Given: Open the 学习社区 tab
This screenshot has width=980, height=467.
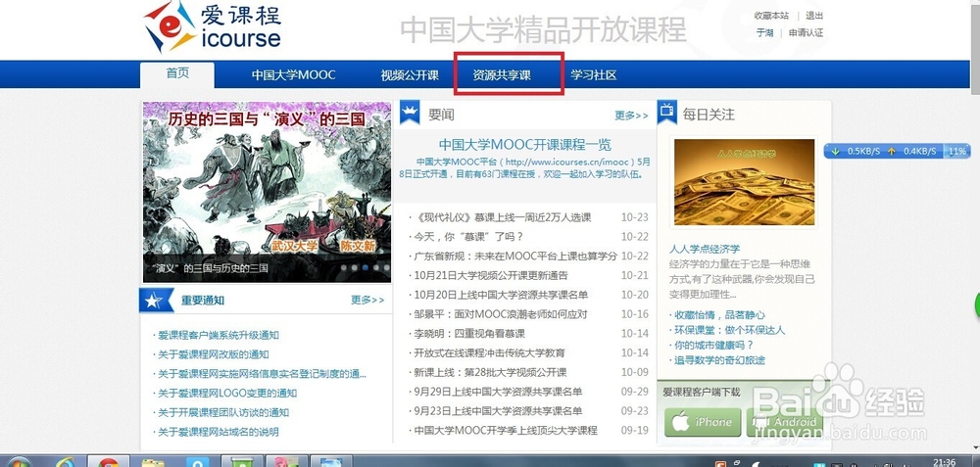Looking at the screenshot, I should (x=593, y=75).
